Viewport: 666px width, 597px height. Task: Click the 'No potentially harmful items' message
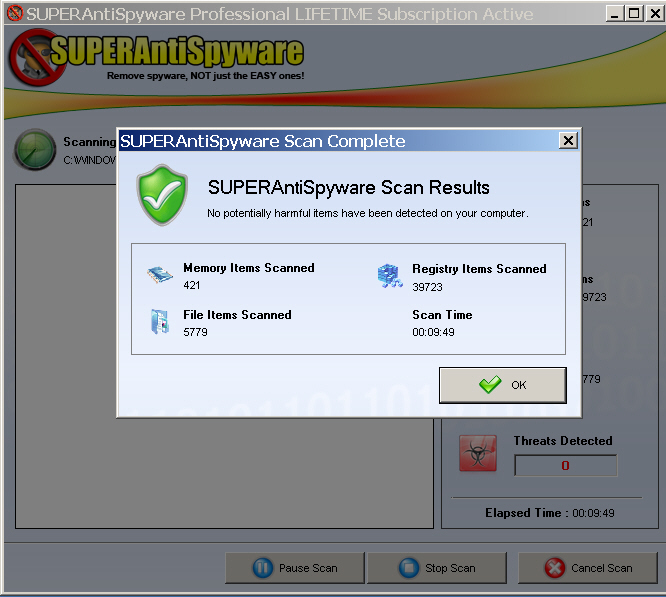(x=368, y=213)
